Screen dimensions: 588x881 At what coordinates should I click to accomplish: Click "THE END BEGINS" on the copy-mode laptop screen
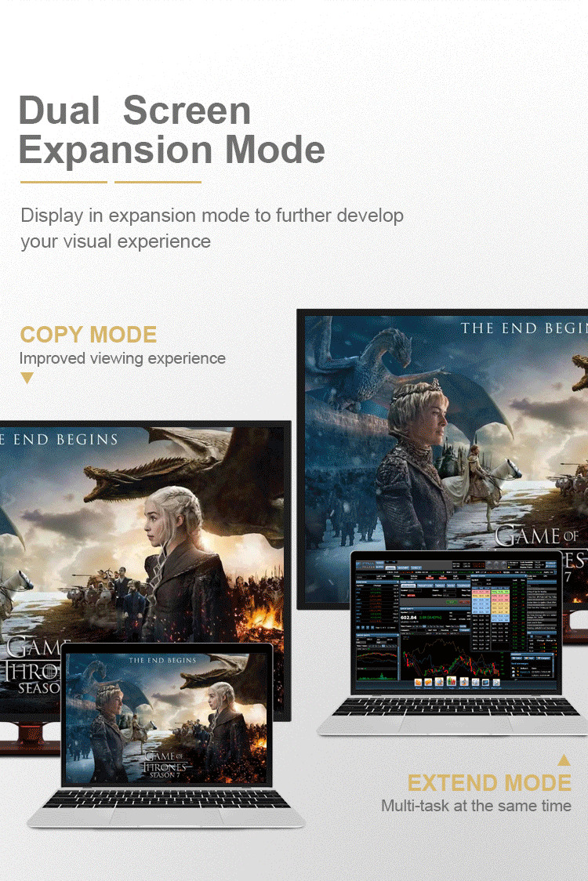point(162,660)
